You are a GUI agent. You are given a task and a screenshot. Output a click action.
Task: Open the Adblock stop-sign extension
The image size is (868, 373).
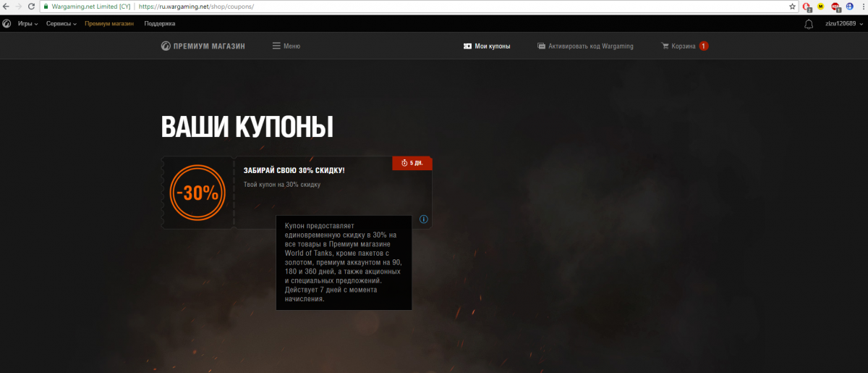pos(836,7)
